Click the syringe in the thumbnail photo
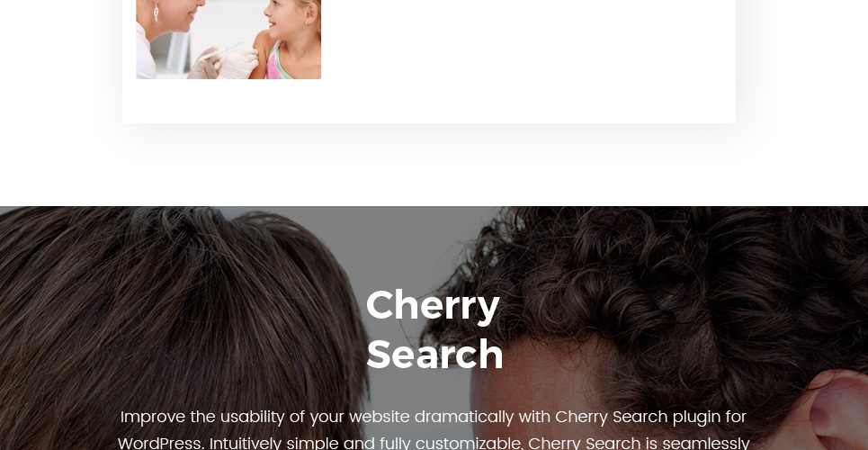This screenshot has width=868, height=450. 224,49
